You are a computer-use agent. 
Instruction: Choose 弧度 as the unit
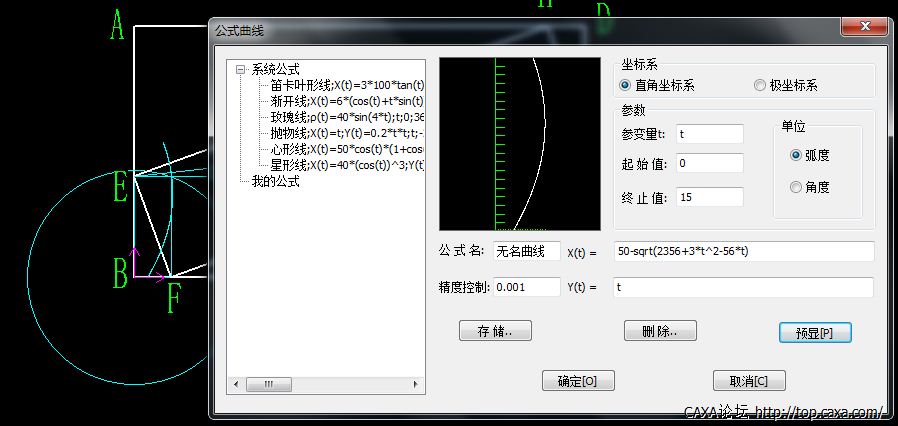(x=796, y=155)
